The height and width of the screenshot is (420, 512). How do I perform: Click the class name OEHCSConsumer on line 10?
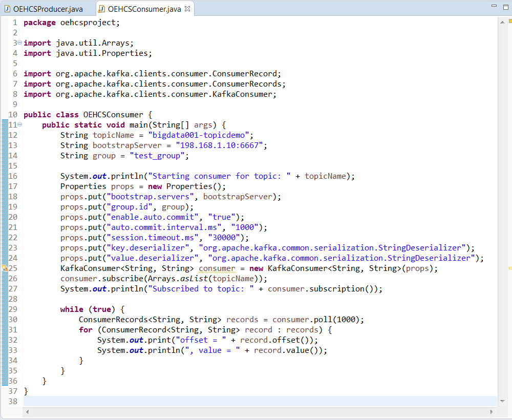[113, 115]
